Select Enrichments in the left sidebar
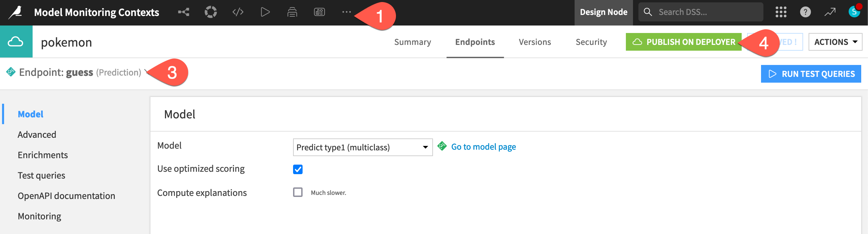Image resolution: width=868 pixels, height=234 pixels. click(43, 155)
